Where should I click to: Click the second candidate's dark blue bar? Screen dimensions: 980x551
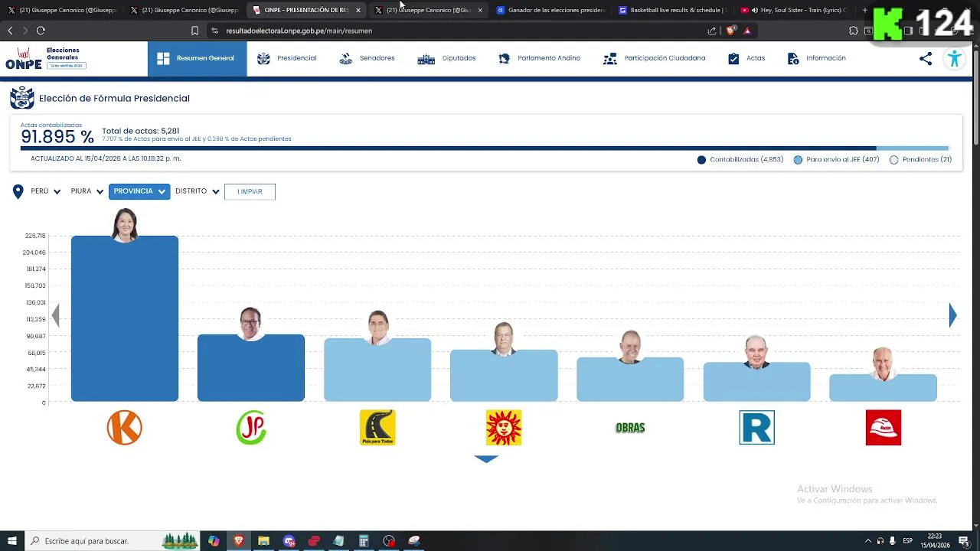click(x=251, y=368)
